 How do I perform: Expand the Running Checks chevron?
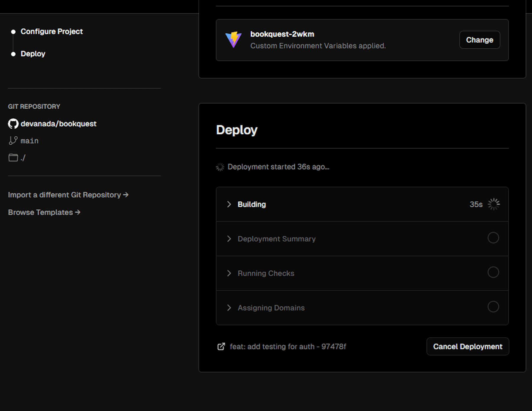229,273
